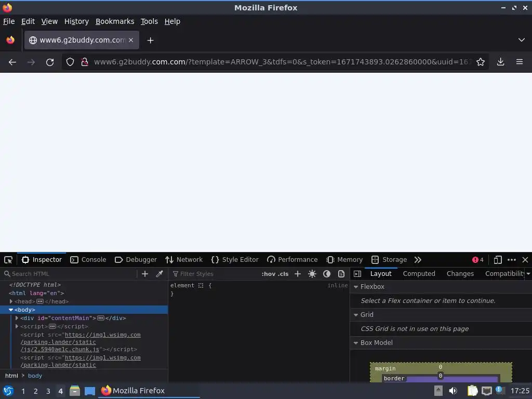
Task: Open DevTools customize three-dots menu
Action: [x=512, y=260]
